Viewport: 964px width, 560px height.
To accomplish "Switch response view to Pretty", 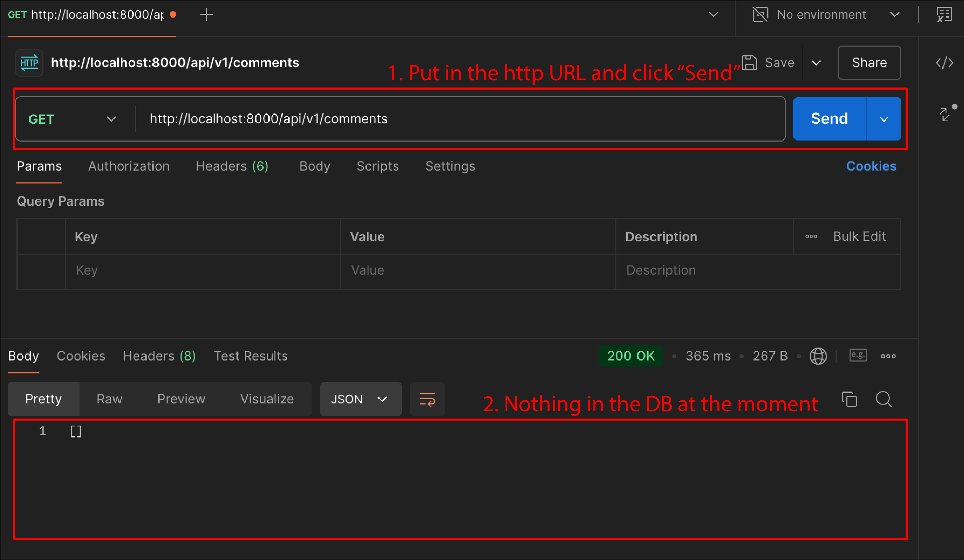I will 43,399.
